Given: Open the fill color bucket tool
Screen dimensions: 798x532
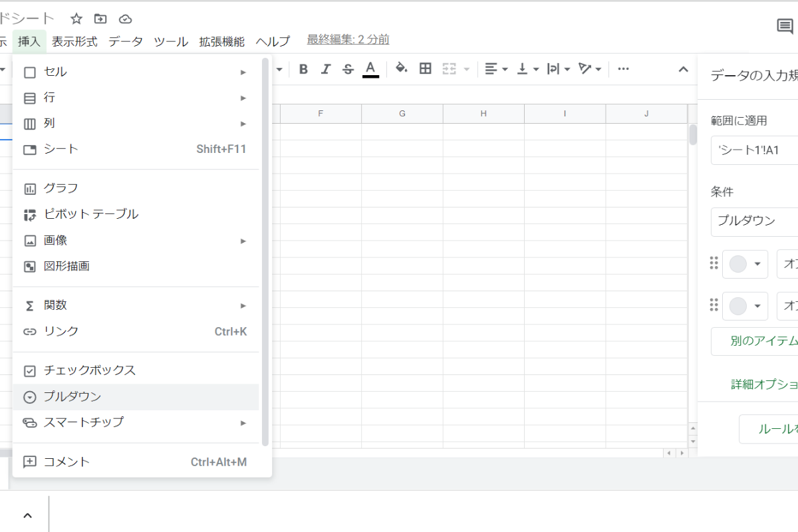Looking at the screenshot, I should click(x=401, y=68).
